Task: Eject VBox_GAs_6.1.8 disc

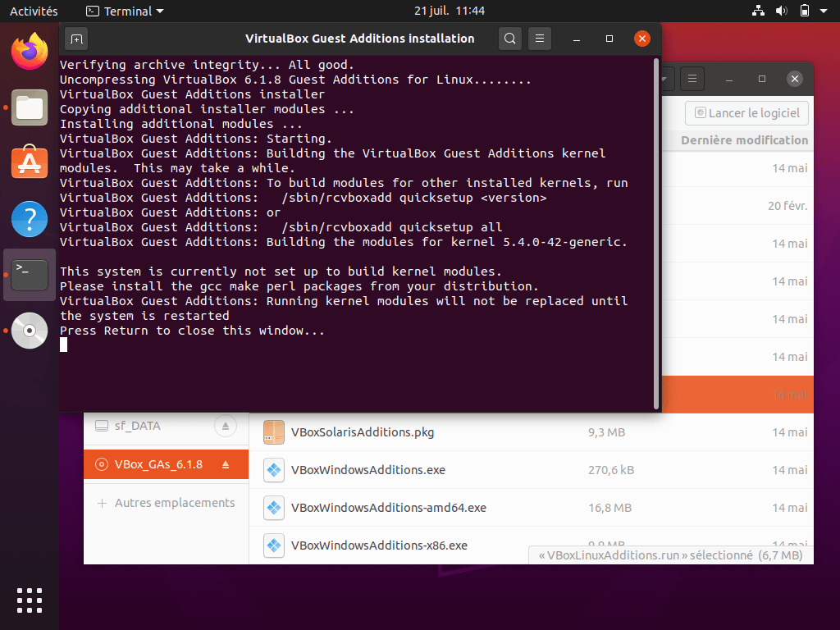Action: click(226, 464)
